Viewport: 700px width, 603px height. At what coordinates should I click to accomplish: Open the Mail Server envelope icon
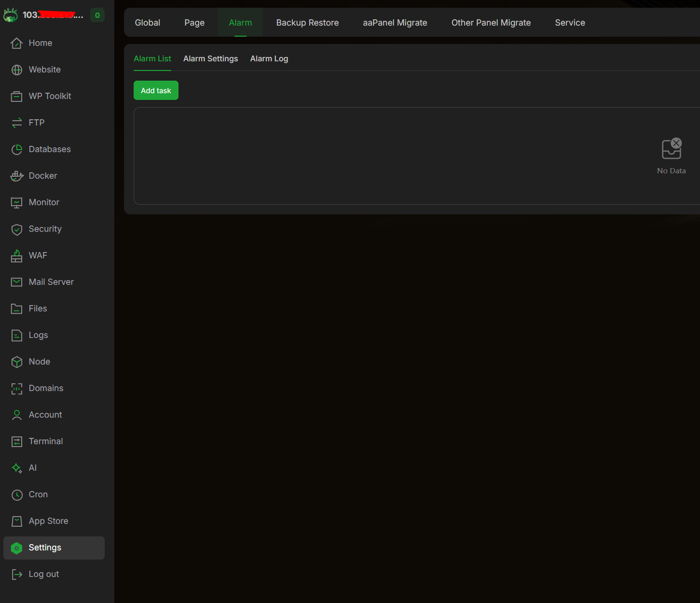[x=17, y=282]
